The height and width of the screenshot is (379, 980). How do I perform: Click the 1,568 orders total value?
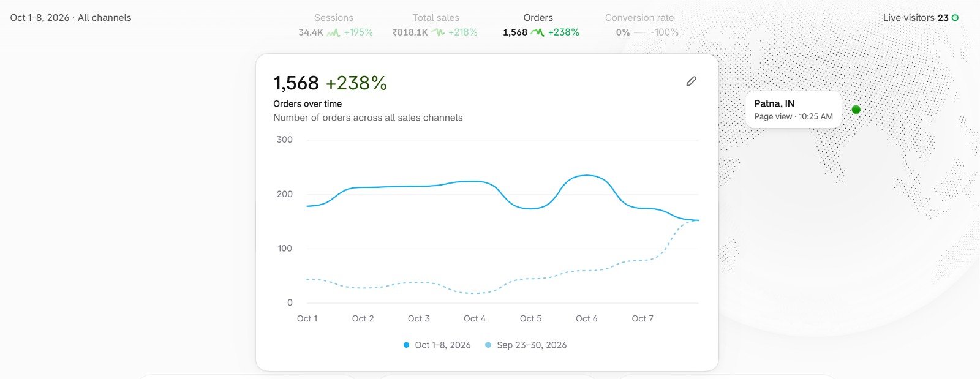point(296,83)
